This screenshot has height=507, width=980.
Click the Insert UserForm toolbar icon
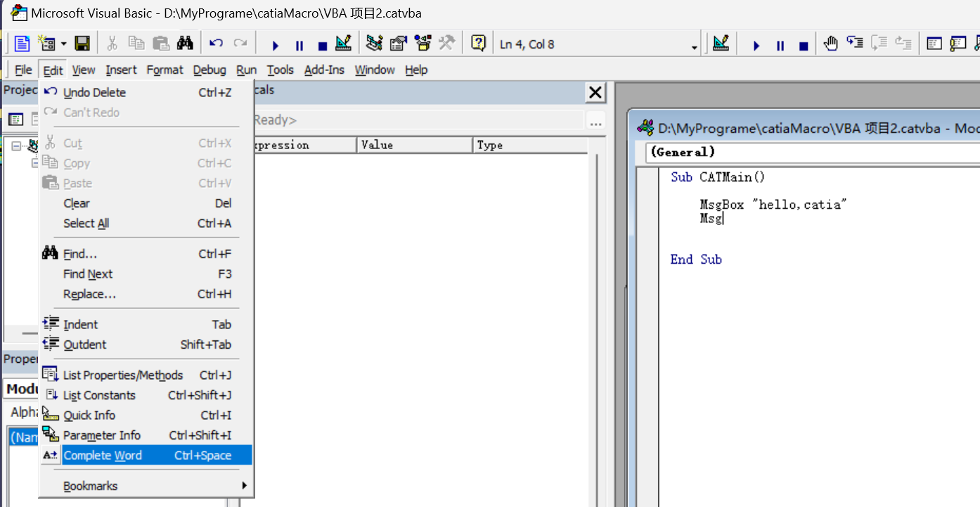click(47, 44)
